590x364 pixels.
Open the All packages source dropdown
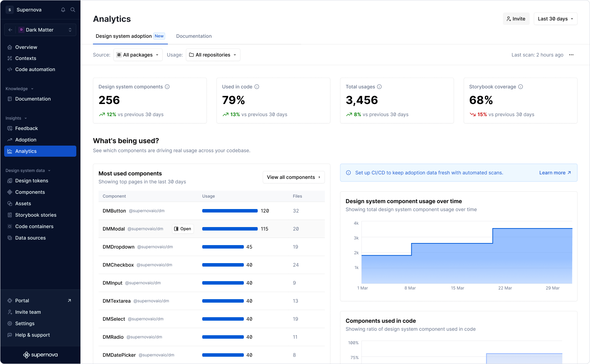[138, 55]
